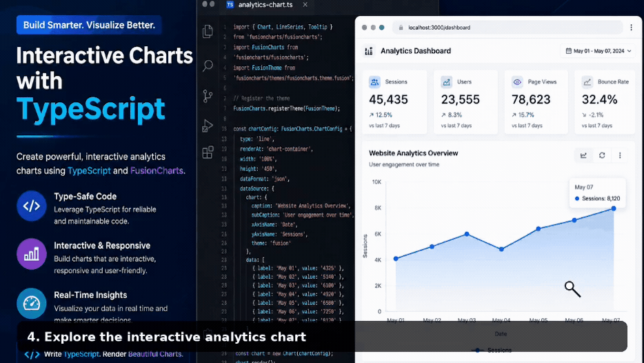Click the May 04 data point on chart
644x363 pixels.
(501, 249)
